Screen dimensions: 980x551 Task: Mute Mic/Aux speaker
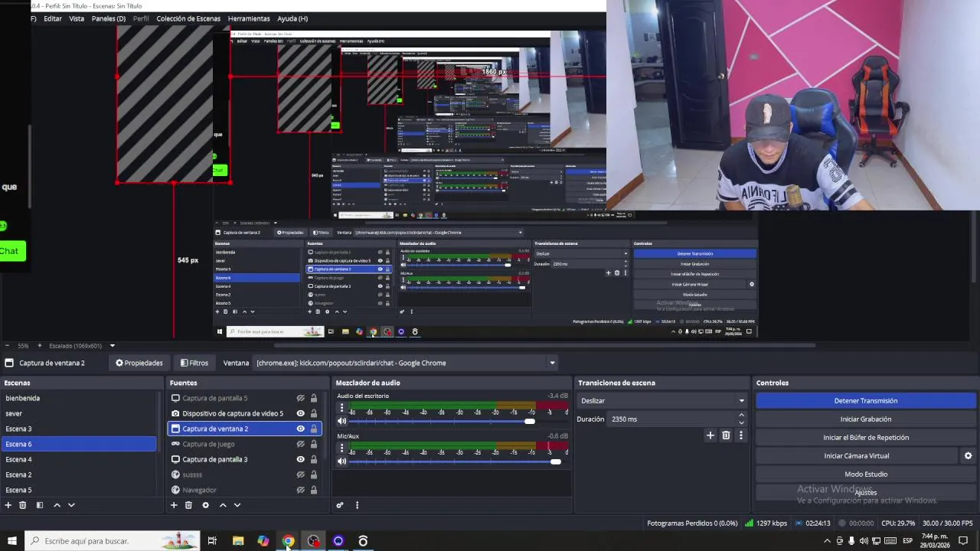342,461
